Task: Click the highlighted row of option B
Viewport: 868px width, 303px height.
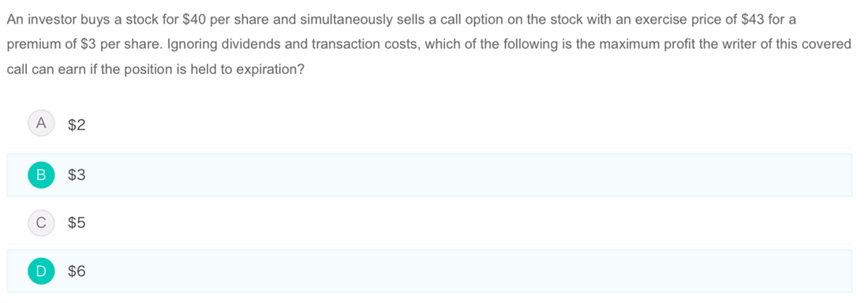Action: (x=429, y=175)
